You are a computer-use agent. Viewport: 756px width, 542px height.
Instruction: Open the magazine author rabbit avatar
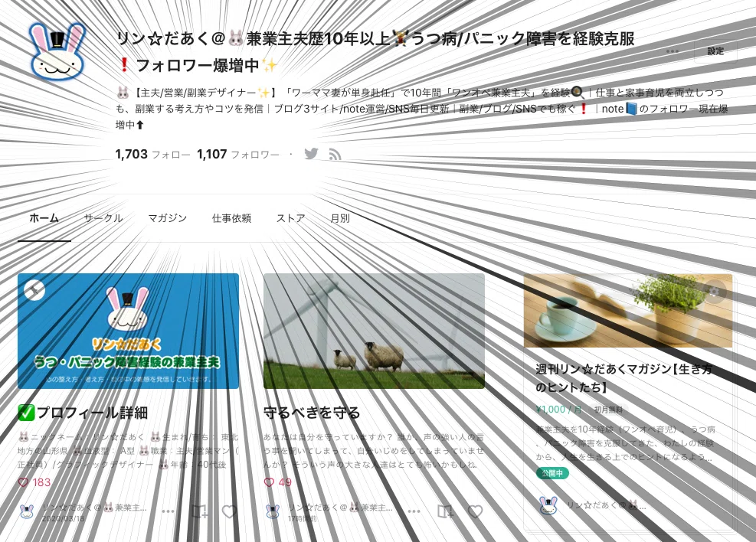click(548, 505)
